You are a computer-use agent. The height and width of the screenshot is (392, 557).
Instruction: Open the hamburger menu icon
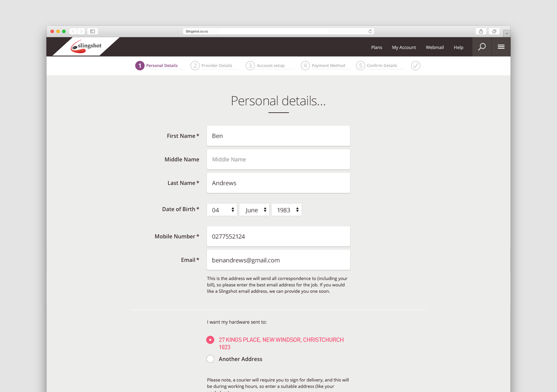point(501,47)
